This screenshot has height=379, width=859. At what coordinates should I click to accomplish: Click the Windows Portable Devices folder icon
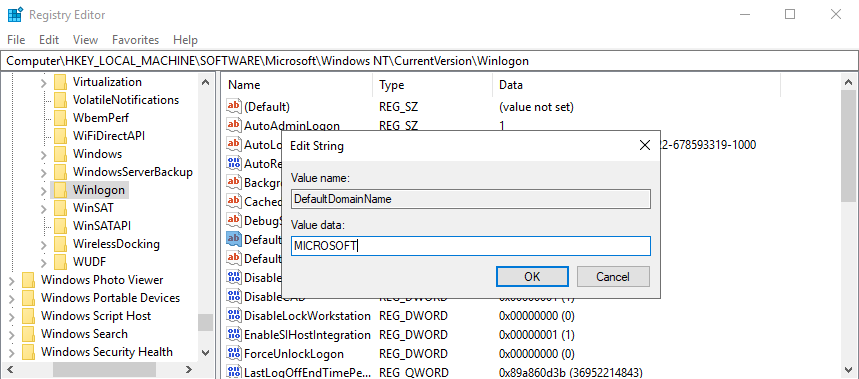28,298
